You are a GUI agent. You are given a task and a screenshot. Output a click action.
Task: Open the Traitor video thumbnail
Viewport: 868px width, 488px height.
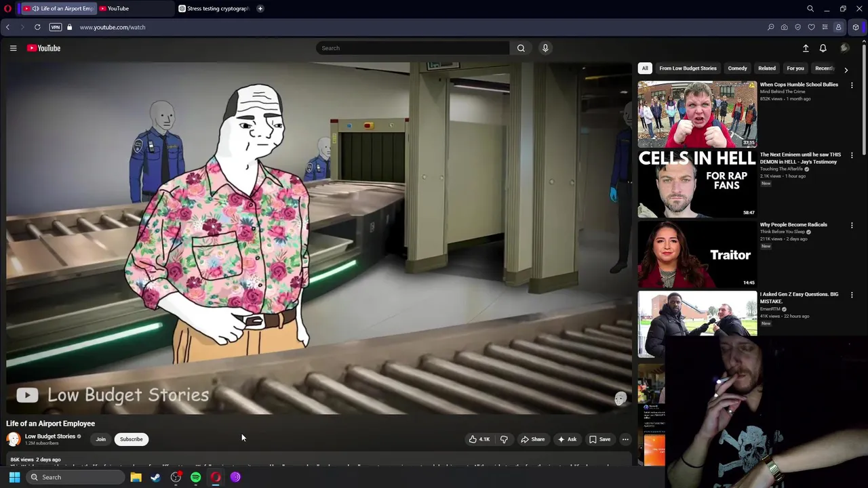(x=697, y=253)
